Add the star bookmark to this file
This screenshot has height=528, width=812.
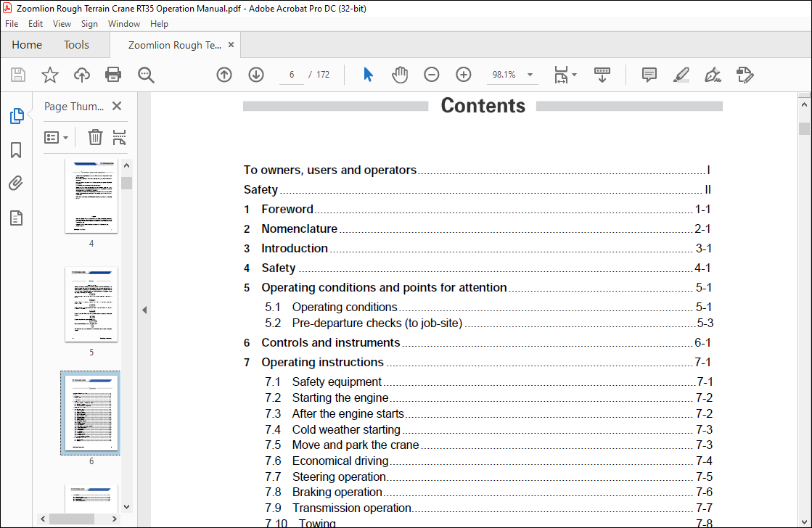49,75
